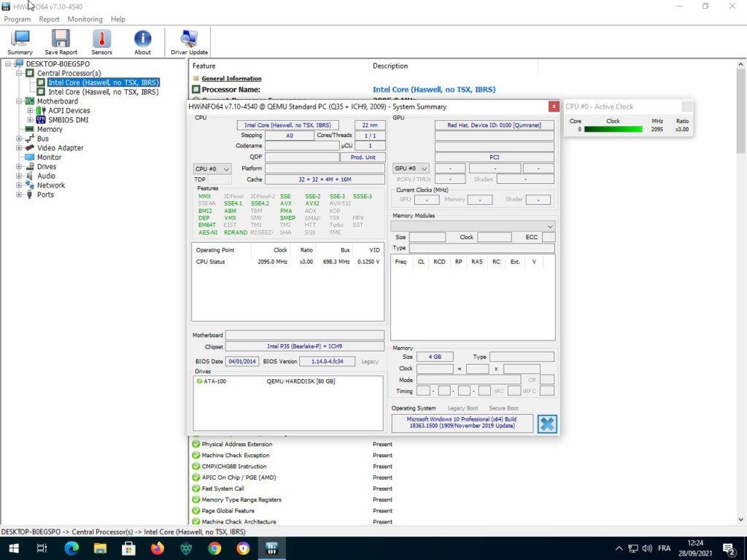747x560 pixels.
Task: Click the CPU Status operating point row
Action: pyautogui.click(x=287, y=262)
